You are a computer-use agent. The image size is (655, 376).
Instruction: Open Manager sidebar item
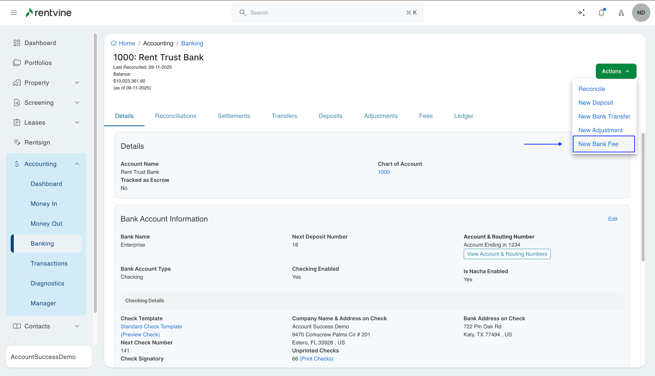[43, 303]
